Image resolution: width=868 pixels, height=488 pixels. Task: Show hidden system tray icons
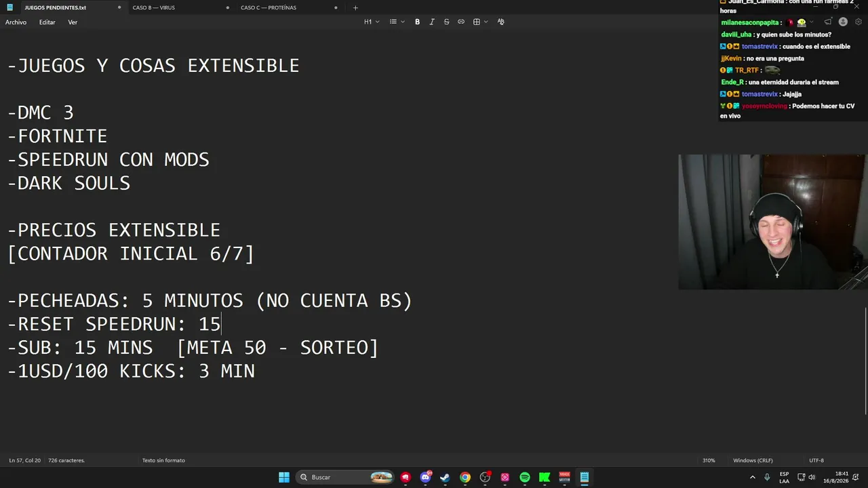[x=753, y=477]
